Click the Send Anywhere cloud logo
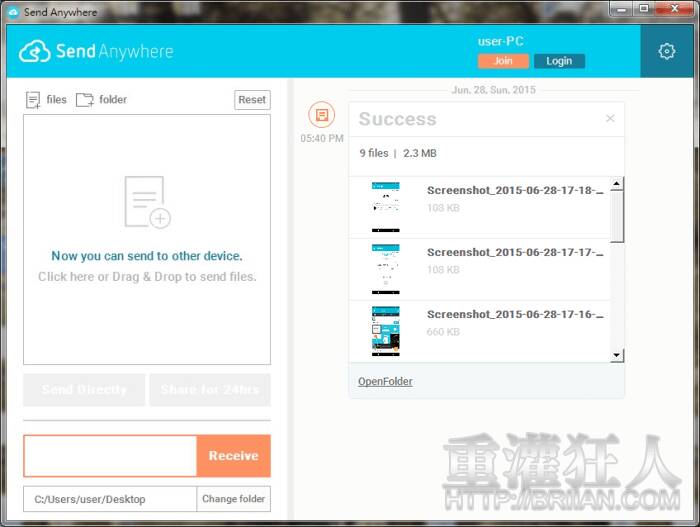Screen dimensions: 700x527 [x=34, y=51]
